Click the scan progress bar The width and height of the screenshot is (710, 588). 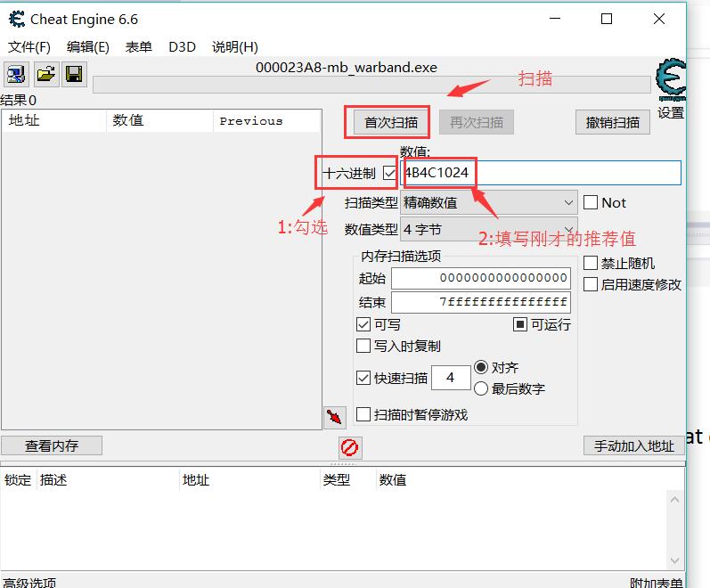pyautogui.click(x=371, y=85)
